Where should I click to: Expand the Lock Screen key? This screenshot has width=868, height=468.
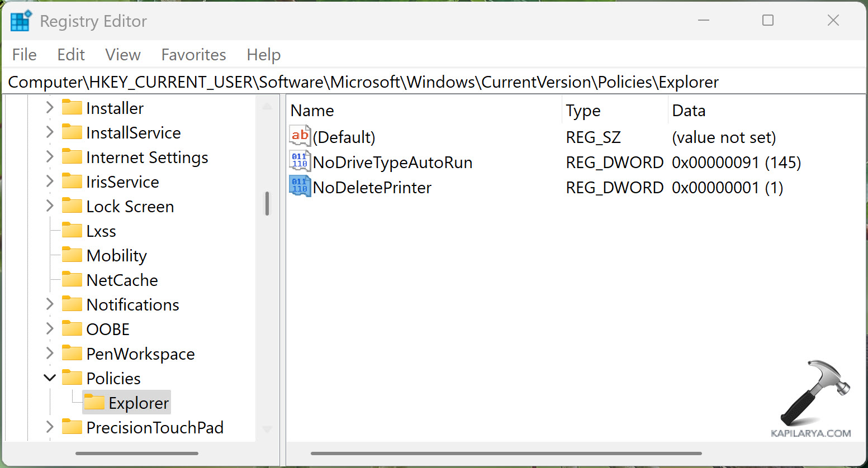point(50,206)
